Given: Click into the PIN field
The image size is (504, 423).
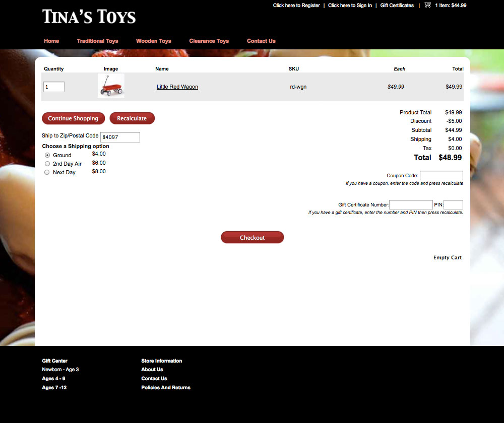Looking at the screenshot, I should point(453,204).
